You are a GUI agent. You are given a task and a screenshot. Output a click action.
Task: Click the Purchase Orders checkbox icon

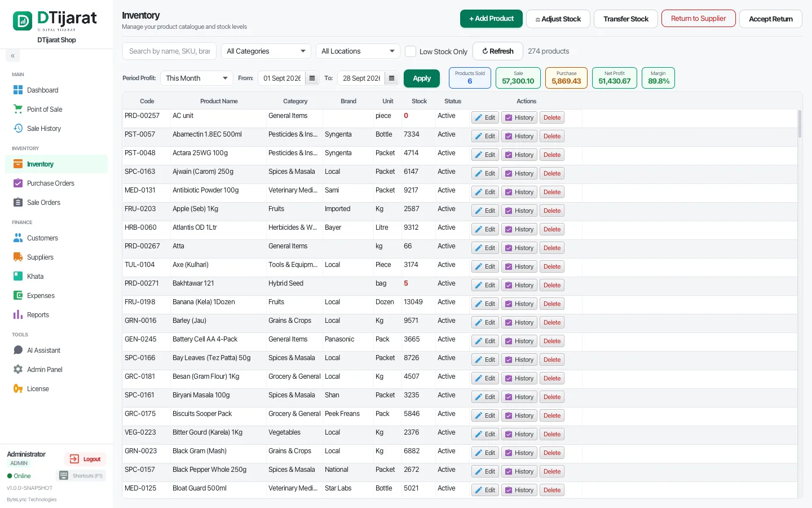point(18,183)
